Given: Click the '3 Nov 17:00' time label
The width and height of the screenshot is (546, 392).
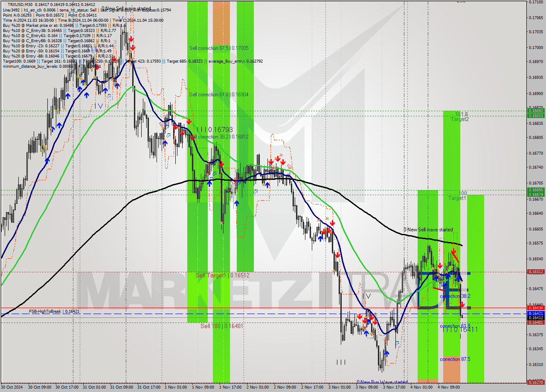Looking at the screenshot, I should (x=394, y=388).
